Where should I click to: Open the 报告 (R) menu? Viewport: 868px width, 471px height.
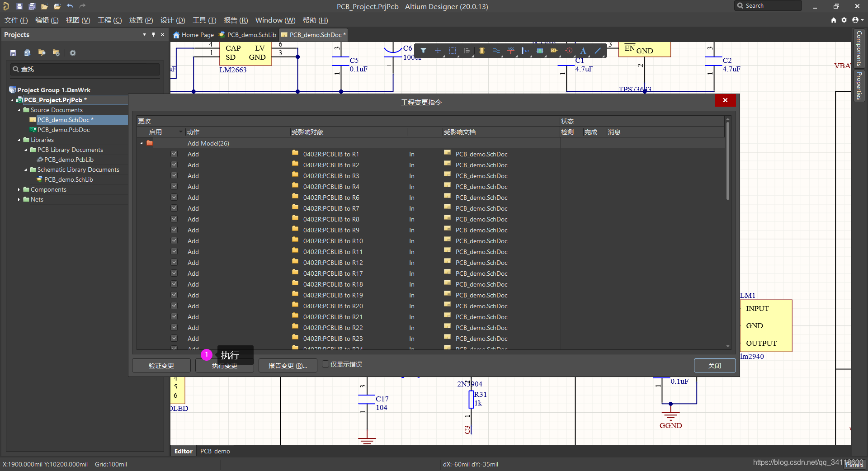click(236, 20)
